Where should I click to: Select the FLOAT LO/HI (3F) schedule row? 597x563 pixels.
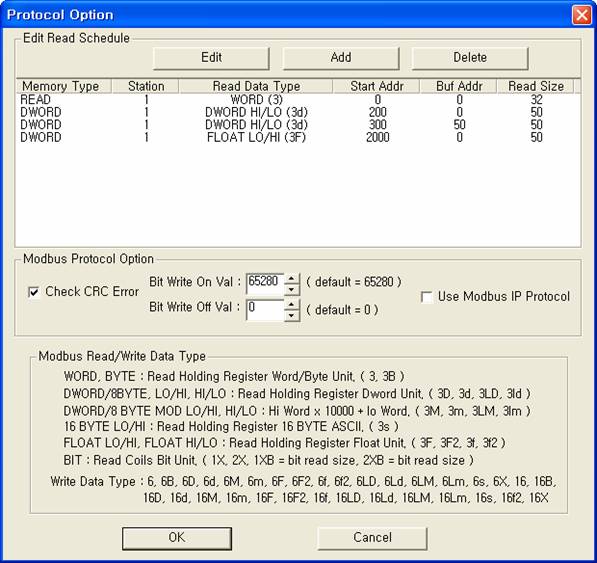click(298, 137)
